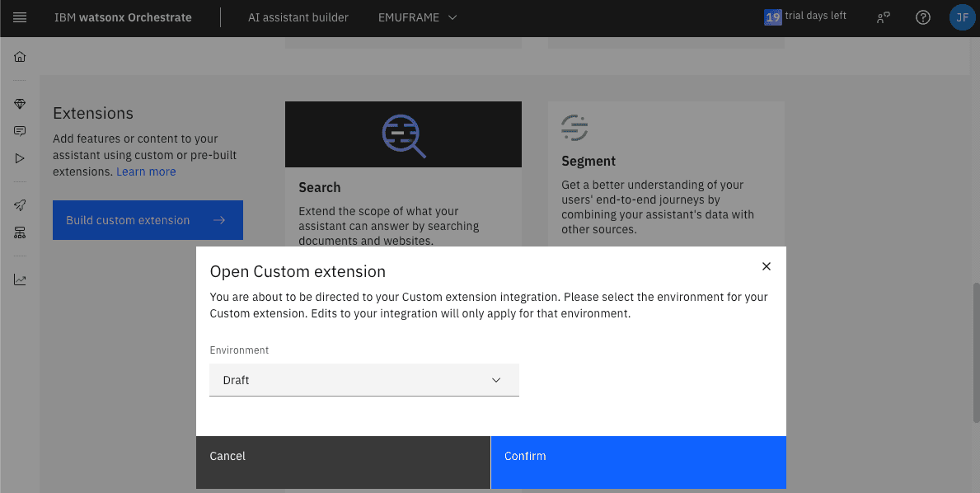Image resolution: width=980 pixels, height=493 pixels.
Task: Go to Home via sidebar house icon
Action: click(x=20, y=57)
